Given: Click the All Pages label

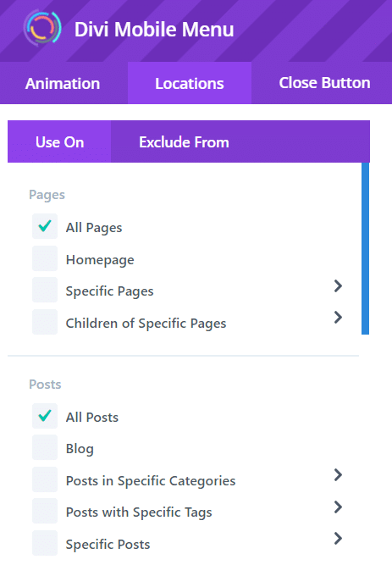Looking at the screenshot, I should (x=94, y=228).
